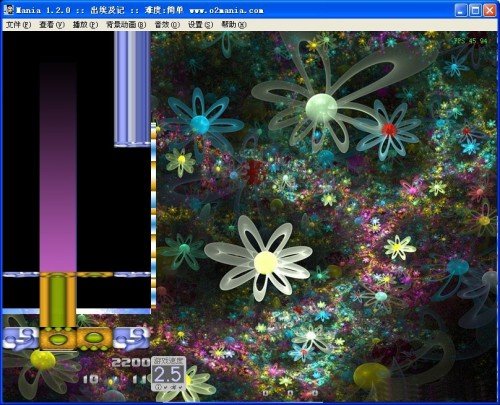
Task: Click the 2200 score counter
Action: (x=131, y=362)
